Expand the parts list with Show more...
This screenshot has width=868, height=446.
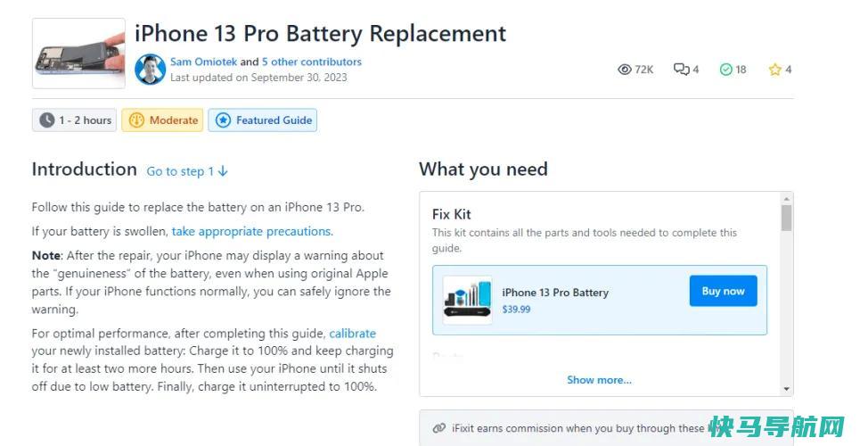pyautogui.click(x=599, y=380)
